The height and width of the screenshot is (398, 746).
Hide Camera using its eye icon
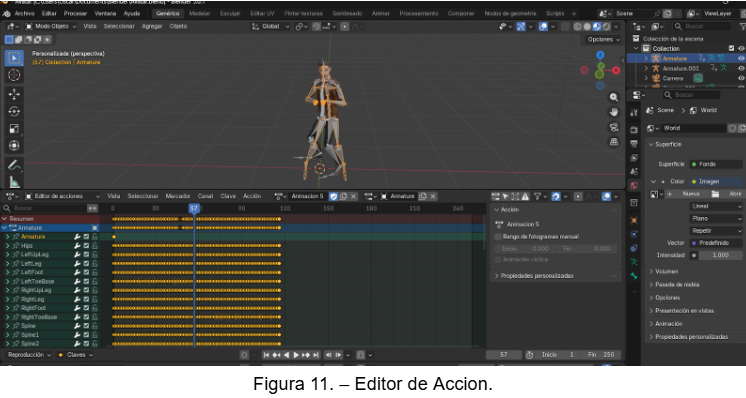click(x=741, y=78)
